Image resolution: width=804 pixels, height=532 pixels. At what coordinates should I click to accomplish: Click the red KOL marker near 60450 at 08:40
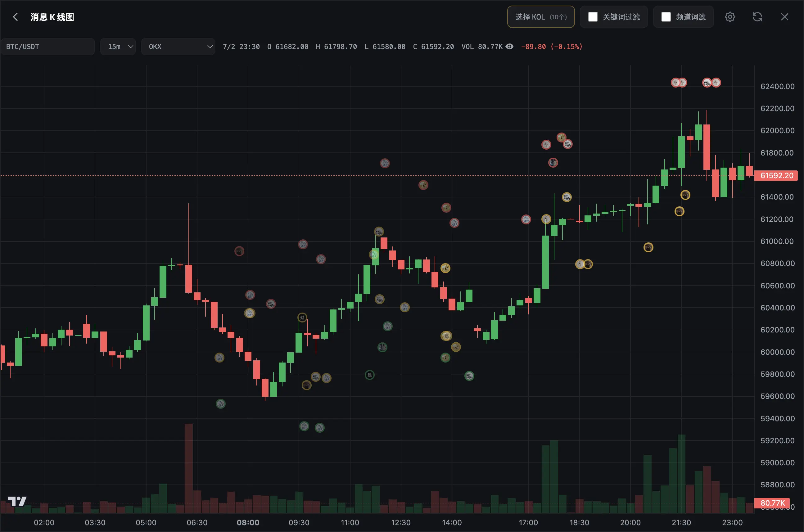tap(271, 304)
